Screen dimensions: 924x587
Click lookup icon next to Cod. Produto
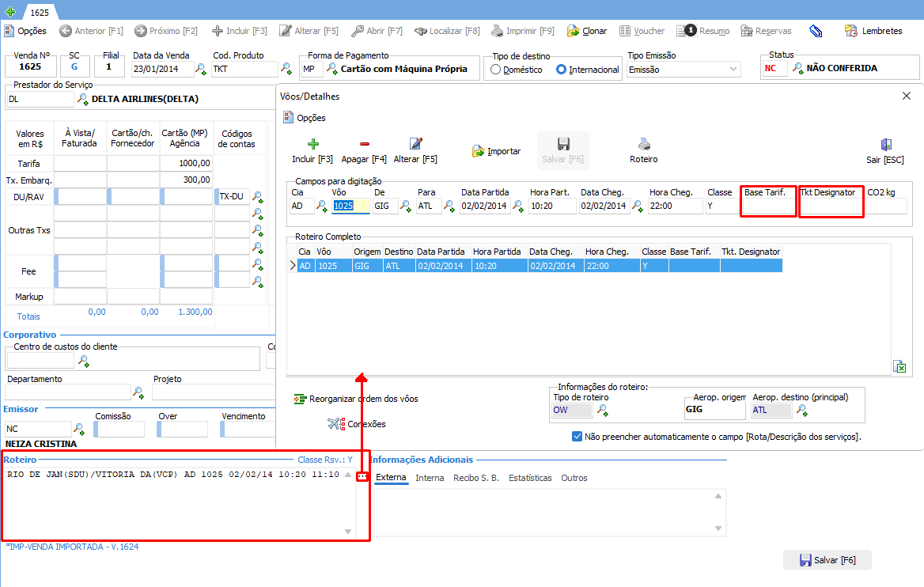pyautogui.click(x=286, y=69)
